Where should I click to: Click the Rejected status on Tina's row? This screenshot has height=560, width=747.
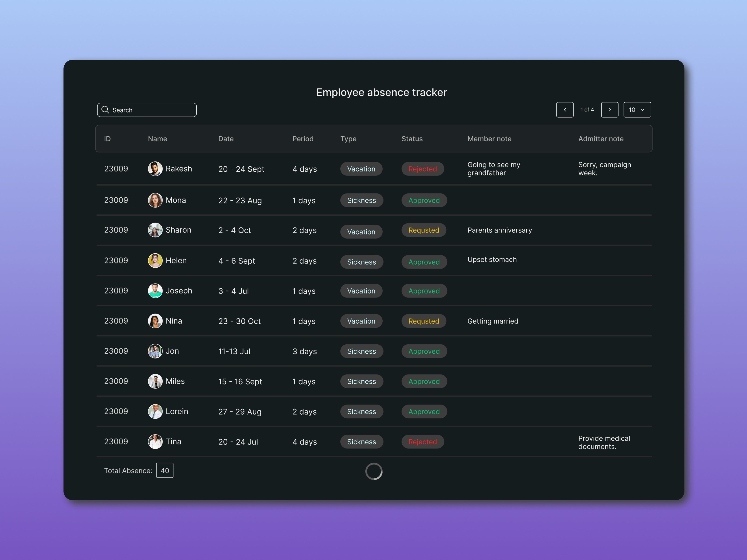(x=423, y=441)
